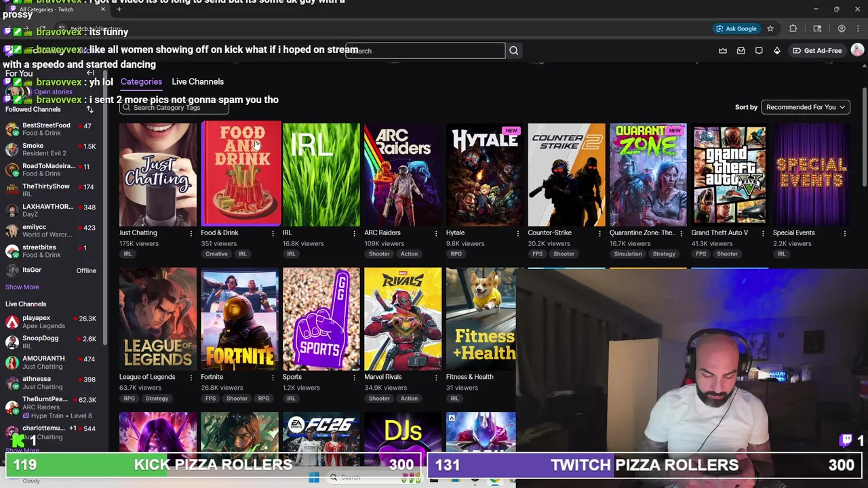Click the Followed Channels sort arrows
This screenshot has width=868, height=488.
tap(90, 109)
